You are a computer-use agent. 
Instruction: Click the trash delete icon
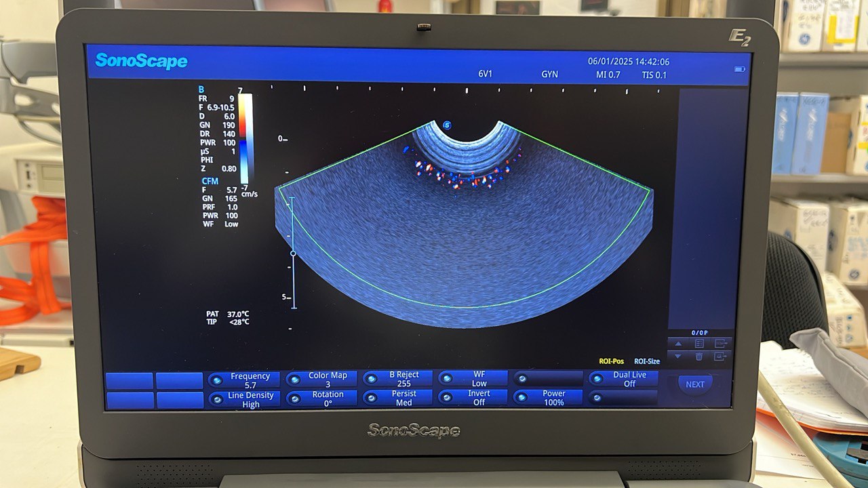(699, 357)
